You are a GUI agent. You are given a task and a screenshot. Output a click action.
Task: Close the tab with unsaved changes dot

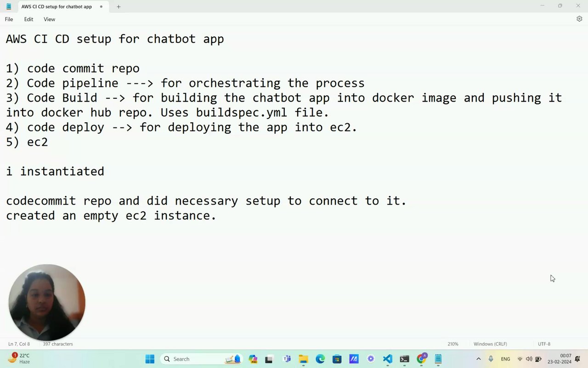(x=101, y=6)
